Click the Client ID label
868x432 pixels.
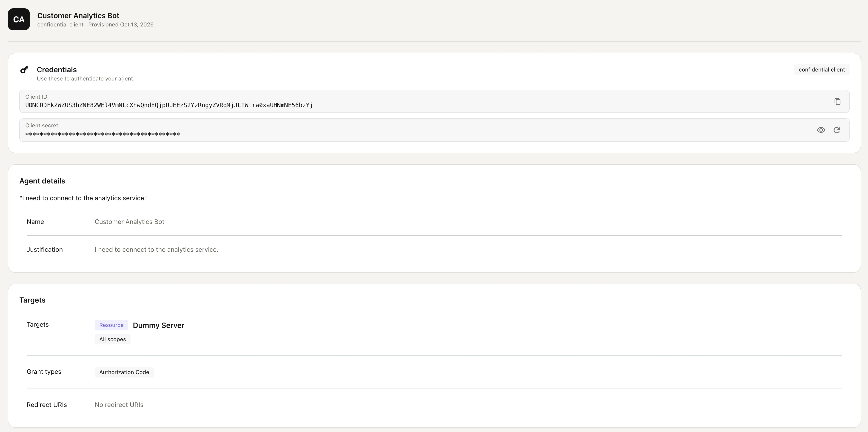point(36,97)
